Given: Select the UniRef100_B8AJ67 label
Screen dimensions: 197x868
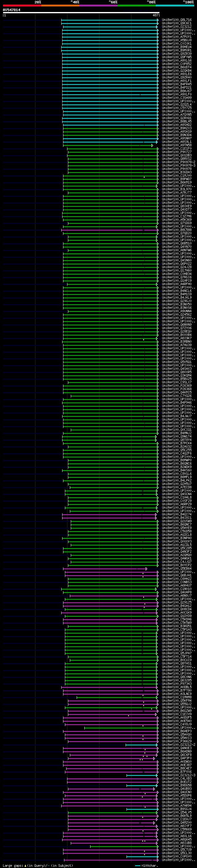Looking at the screenshot, I should (176, 91).
